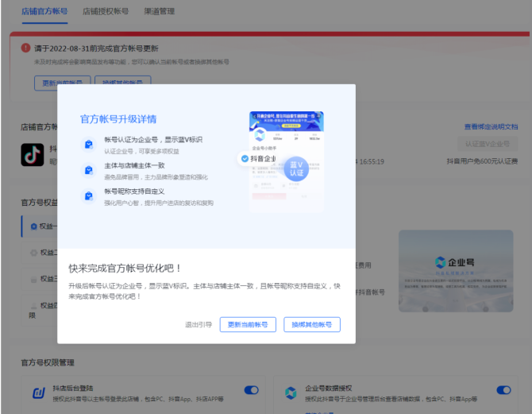Toggle the 抖店后台登陆 switch
The width and height of the screenshot is (532, 414).
(x=252, y=390)
